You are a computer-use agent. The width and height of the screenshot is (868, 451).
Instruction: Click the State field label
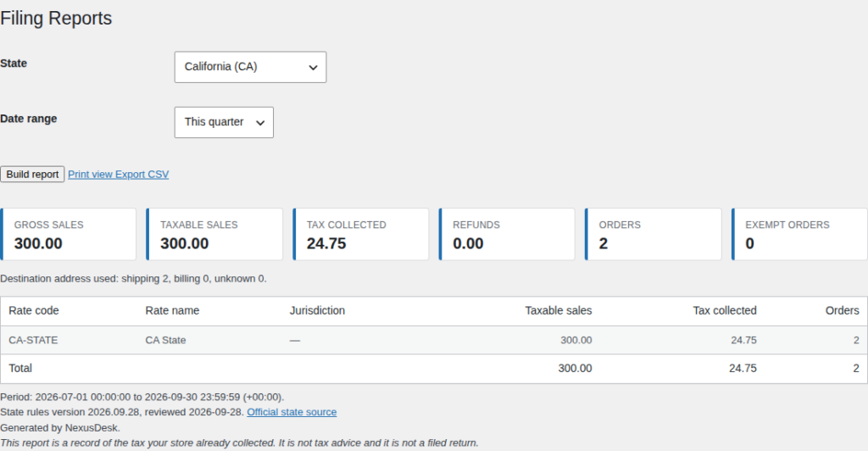coord(14,64)
